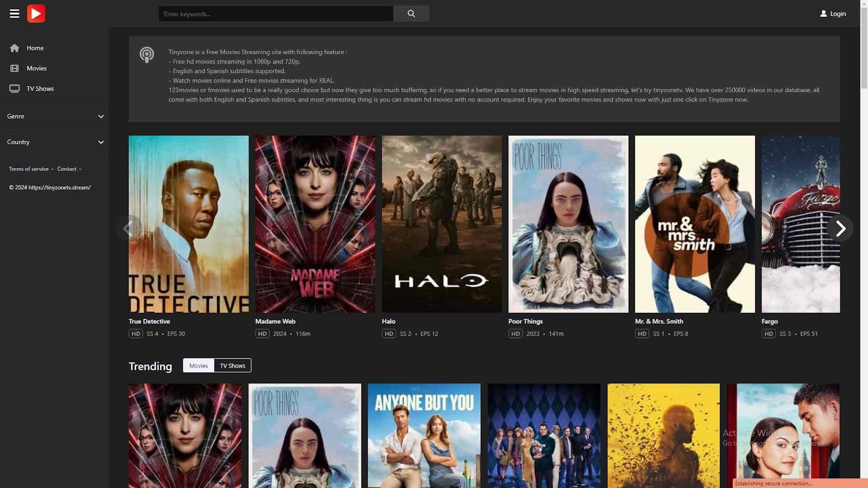868x488 pixels.
Task: Go to previous carousel slide arrow
Action: pyautogui.click(x=129, y=228)
